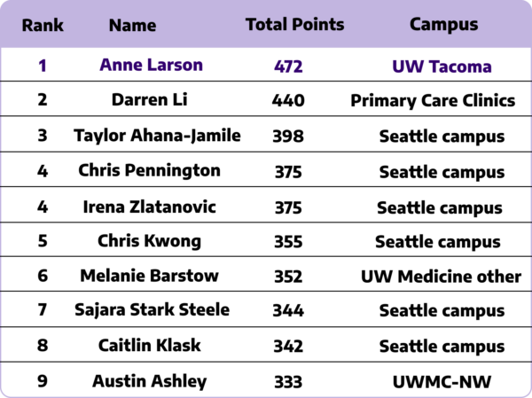This screenshot has width=532, height=398.
Task: Click the UW Medicine other cell
Action: pos(441,277)
